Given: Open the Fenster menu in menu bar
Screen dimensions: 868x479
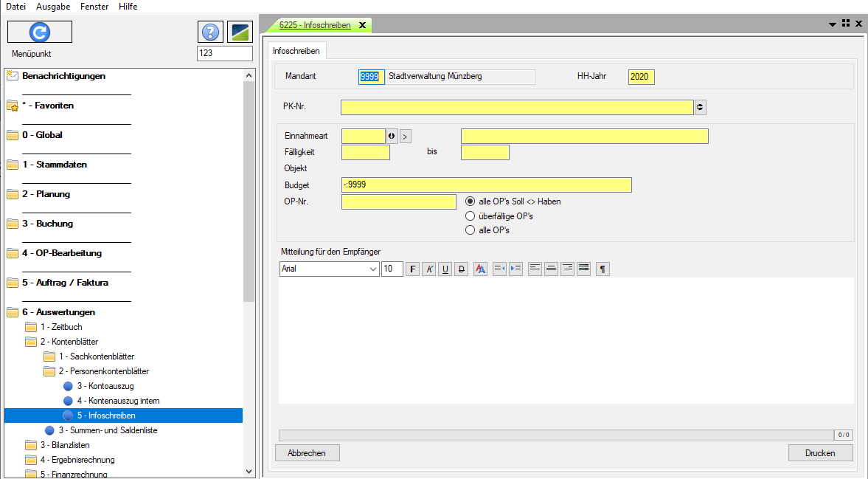Looking at the screenshot, I should tap(94, 7).
